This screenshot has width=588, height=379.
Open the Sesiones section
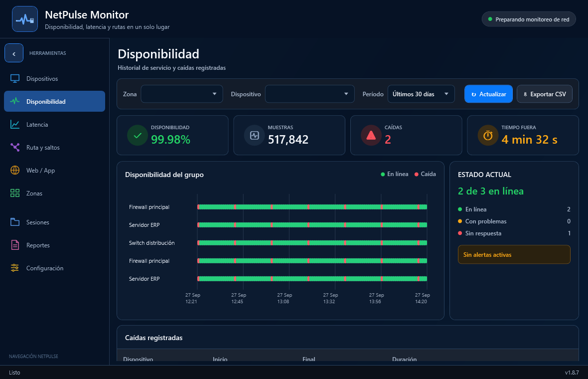click(x=55, y=222)
